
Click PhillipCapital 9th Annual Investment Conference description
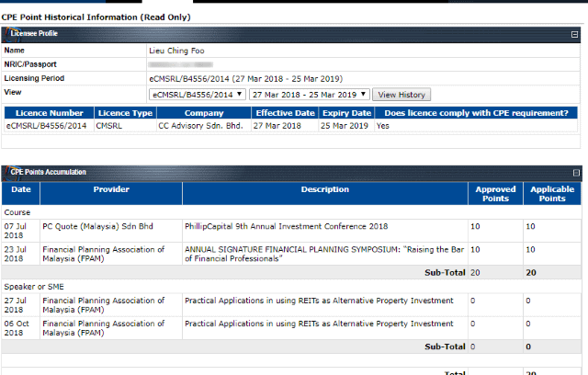pyautogui.click(x=286, y=226)
